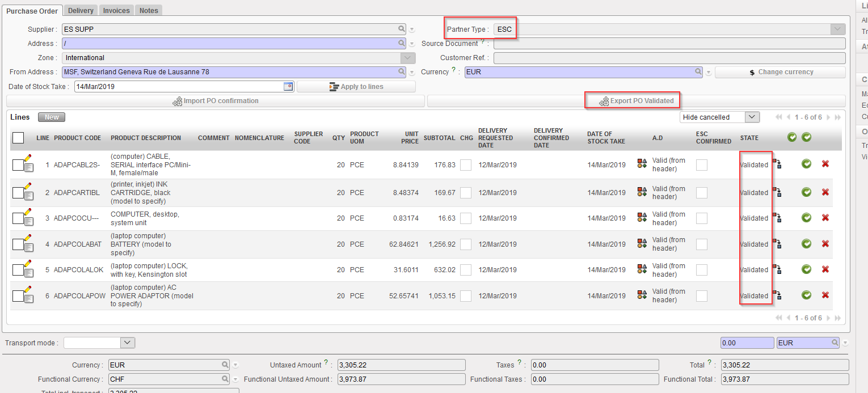The height and width of the screenshot is (393, 868).
Task: Go to next page of lines at top
Action: (829, 117)
